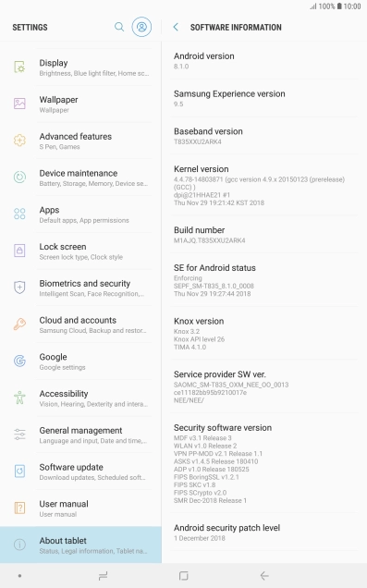Open Software update settings

pyautogui.click(x=80, y=472)
